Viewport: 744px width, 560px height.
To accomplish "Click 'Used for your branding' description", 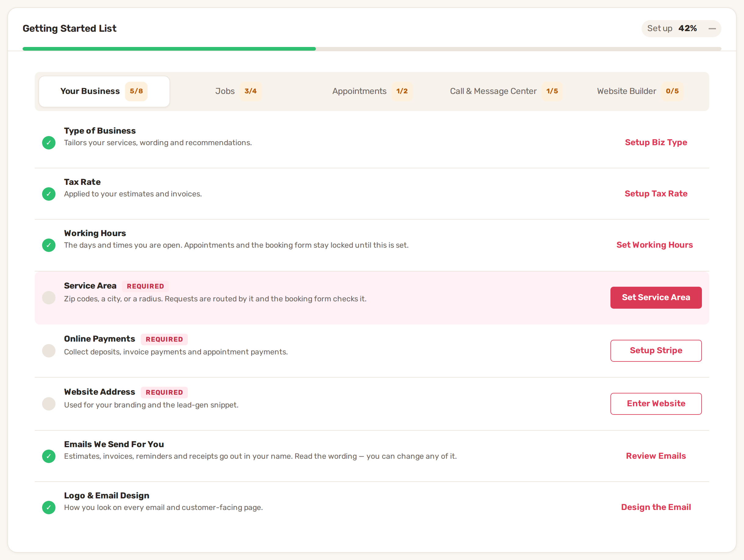I will click(x=151, y=405).
